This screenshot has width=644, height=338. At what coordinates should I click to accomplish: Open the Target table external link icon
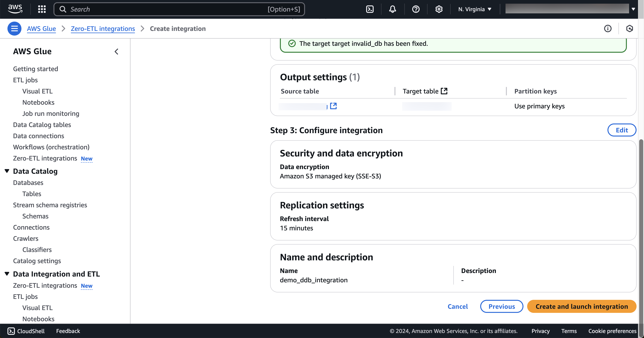point(444,91)
